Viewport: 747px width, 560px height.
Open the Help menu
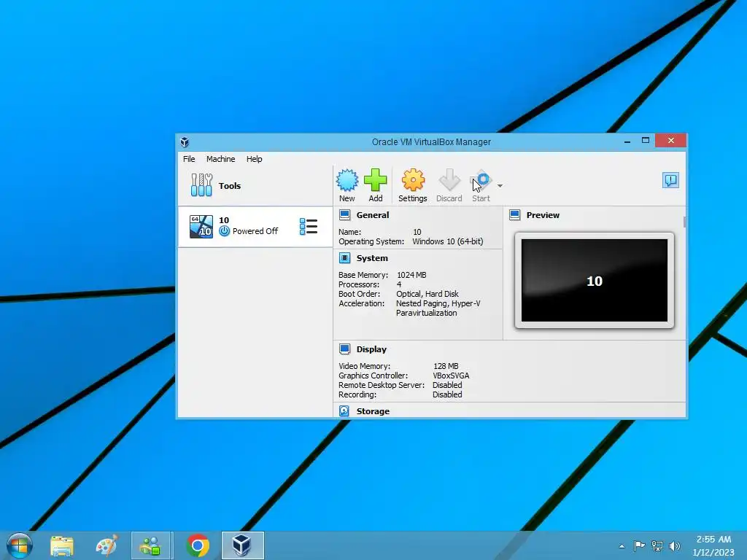coord(254,159)
